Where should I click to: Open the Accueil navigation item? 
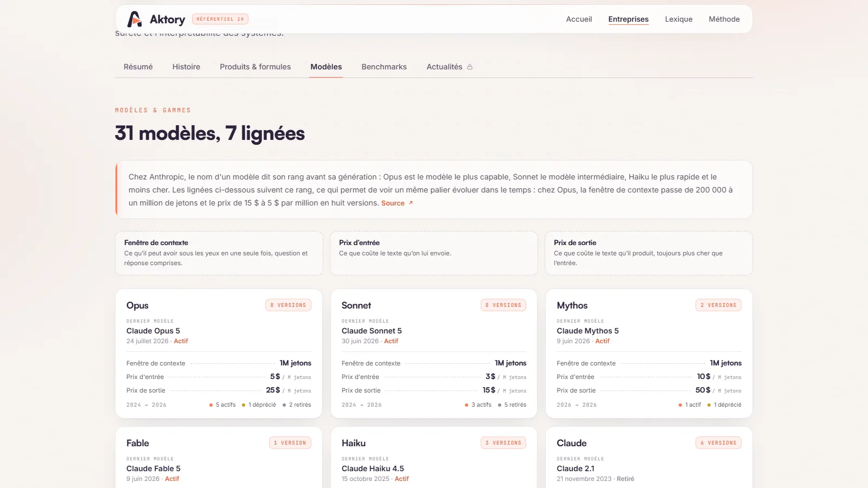pos(579,19)
